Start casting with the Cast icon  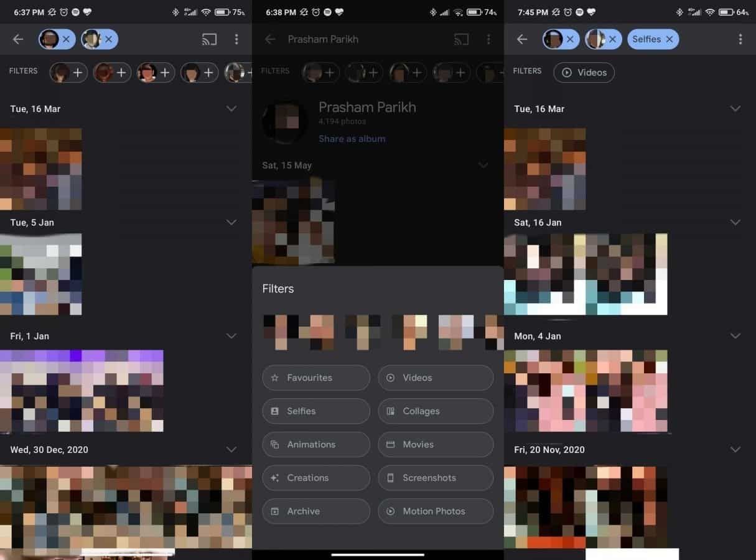pyautogui.click(x=209, y=39)
